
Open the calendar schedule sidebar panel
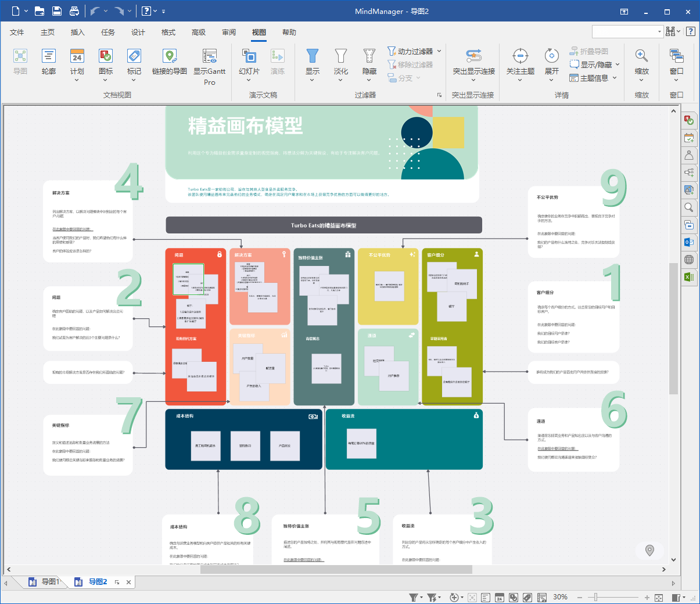coord(689,138)
